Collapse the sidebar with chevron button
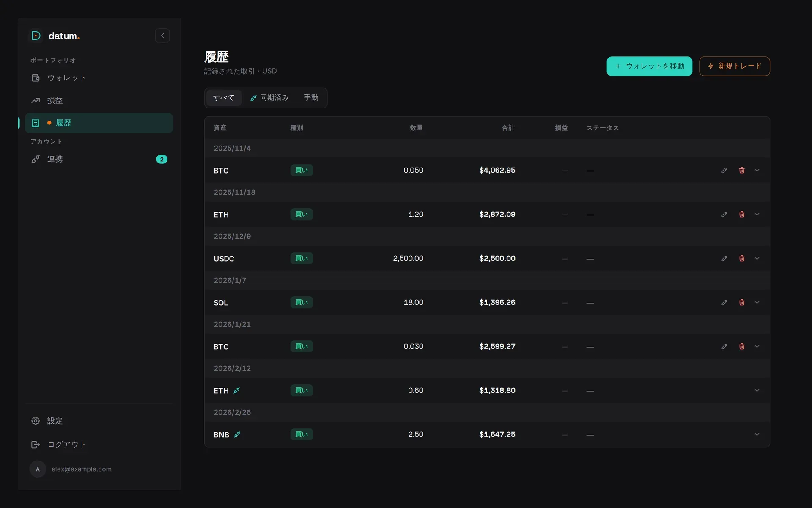This screenshot has height=508, width=812. [x=162, y=36]
